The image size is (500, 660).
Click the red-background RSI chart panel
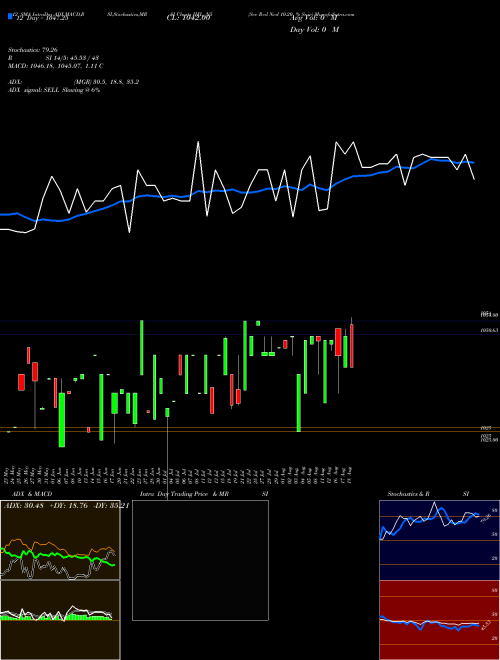[439, 620]
